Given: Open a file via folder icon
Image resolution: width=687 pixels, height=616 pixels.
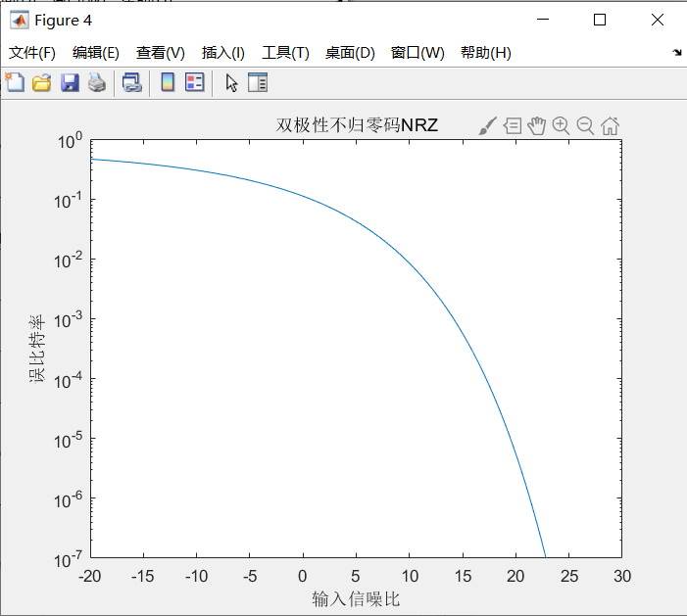Looking at the screenshot, I should (41, 82).
